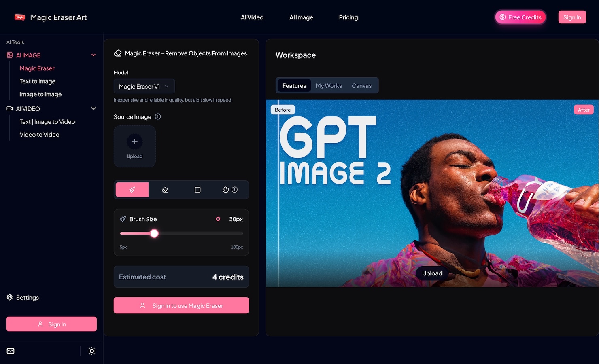Click Sign in to use Magic Eraser

tap(181, 305)
